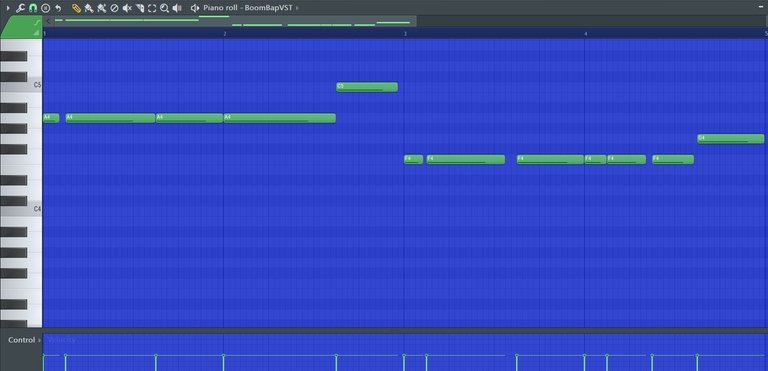Click the C5 note block
The image size is (768, 371).
click(x=367, y=87)
